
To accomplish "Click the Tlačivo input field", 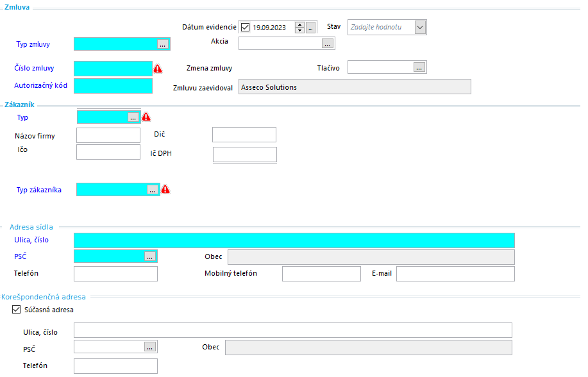I will pyautogui.click(x=381, y=67).
